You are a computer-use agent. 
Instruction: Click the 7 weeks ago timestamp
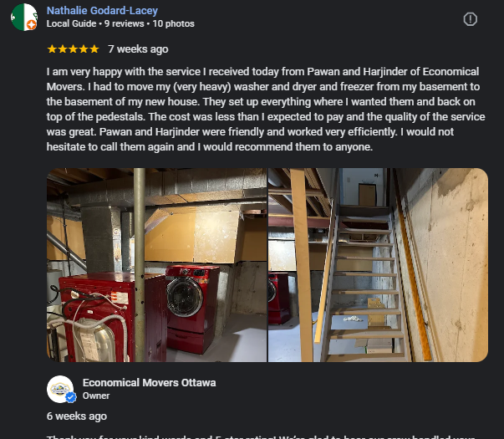pyautogui.click(x=138, y=49)
